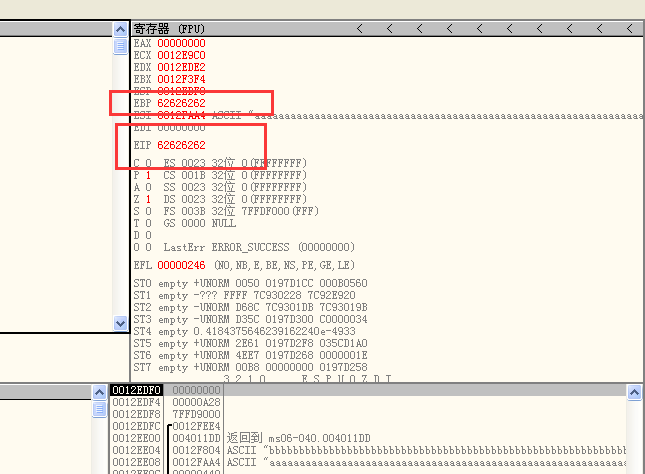Image resolution: width=645 pixels, height=474 pixels.
Task: Select the EFL flags value 00000246
Action: coord(181,265)
